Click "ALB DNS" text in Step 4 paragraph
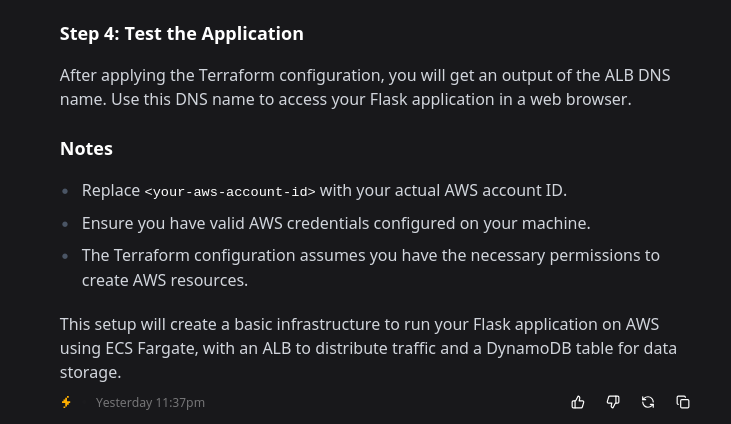Screen dimensions: 731x424 [x=637, y=76]
